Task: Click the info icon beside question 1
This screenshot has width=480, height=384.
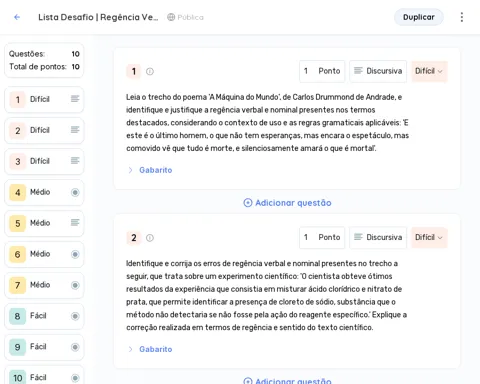Action: coord(150,71)
